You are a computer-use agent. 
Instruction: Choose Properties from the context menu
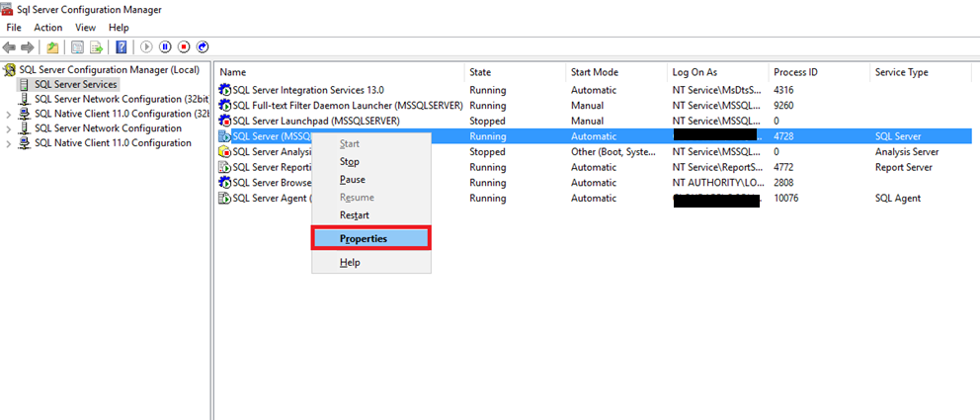pyautogui.click(x=370, y=239)
